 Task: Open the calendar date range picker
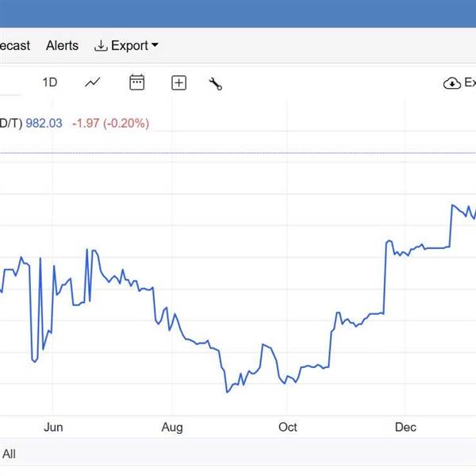coord(137,83)
